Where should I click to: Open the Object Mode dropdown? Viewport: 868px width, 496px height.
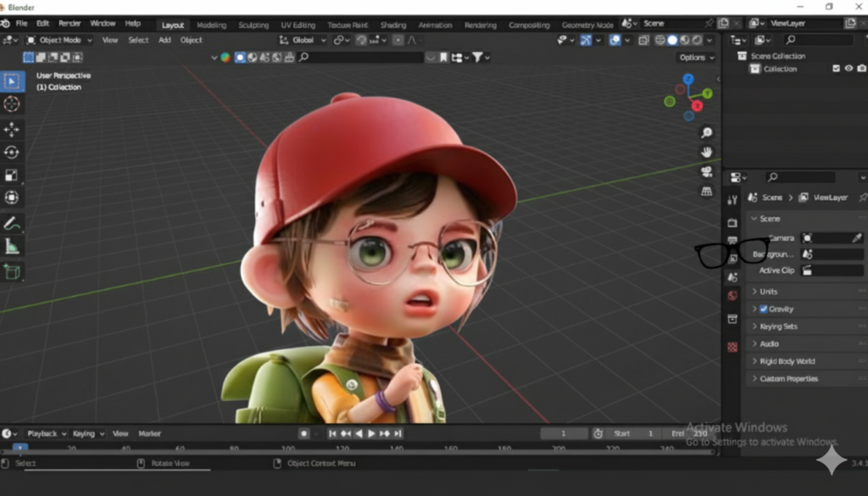pyautogui.click(x=58, y=40)
